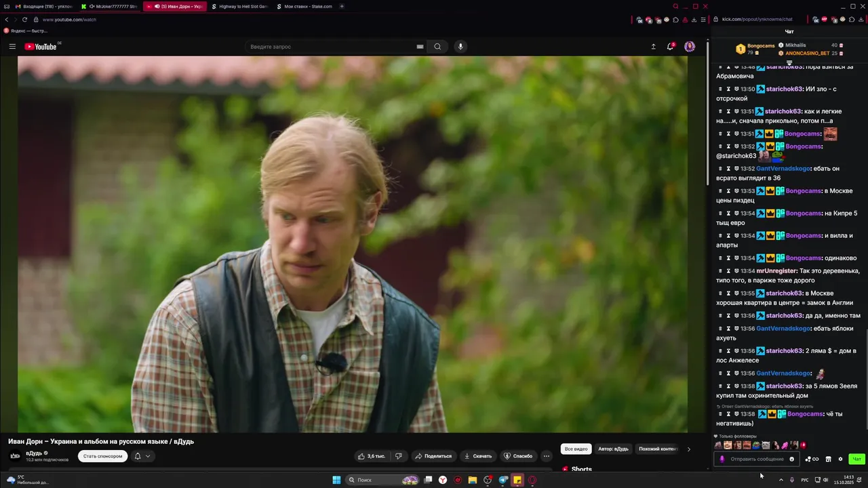Screen dimensions: 868x488
Task: Open a new browser tab with plus
Action: pos(342,6)
